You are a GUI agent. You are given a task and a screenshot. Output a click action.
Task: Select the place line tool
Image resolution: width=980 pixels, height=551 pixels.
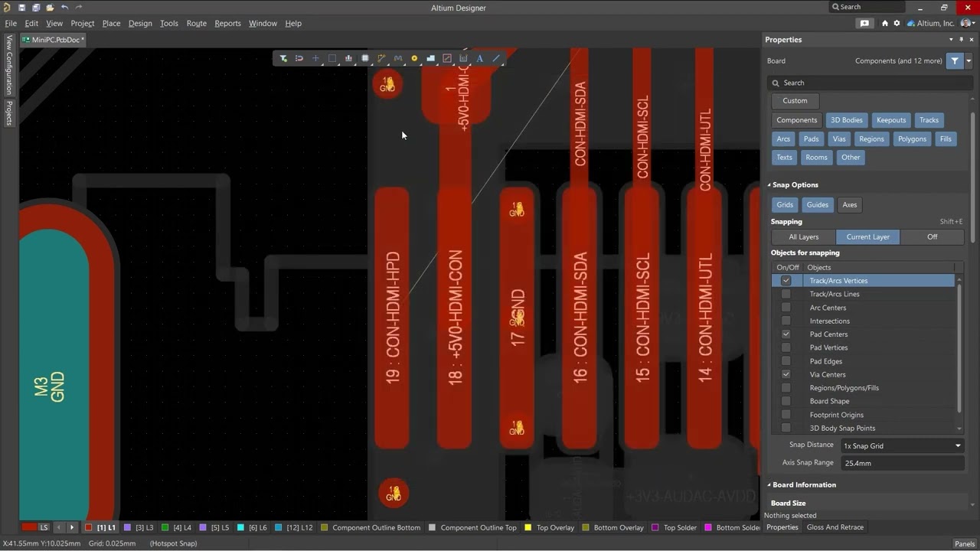(496, 58)
